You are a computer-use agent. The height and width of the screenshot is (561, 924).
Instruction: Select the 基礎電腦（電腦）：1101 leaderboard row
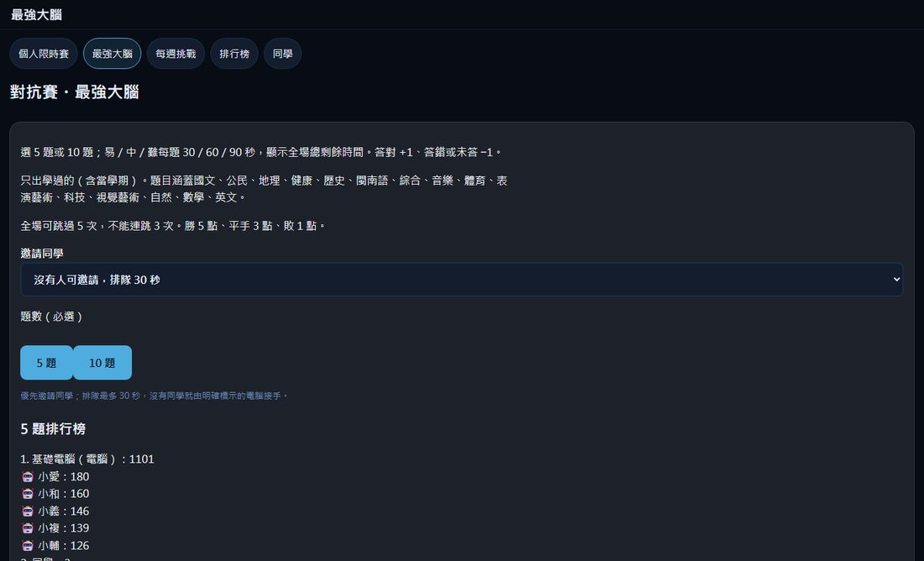tap(87, 459)
